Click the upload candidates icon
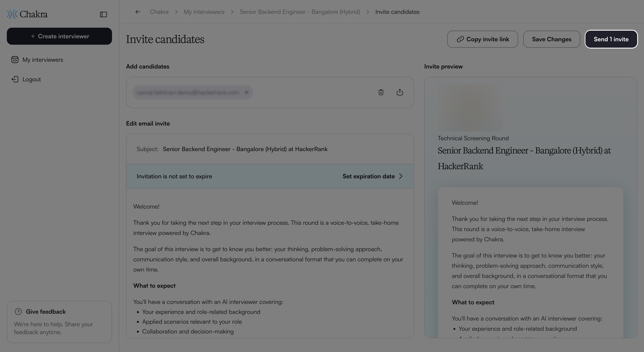The image size is (644, 352). click(400, 92)
